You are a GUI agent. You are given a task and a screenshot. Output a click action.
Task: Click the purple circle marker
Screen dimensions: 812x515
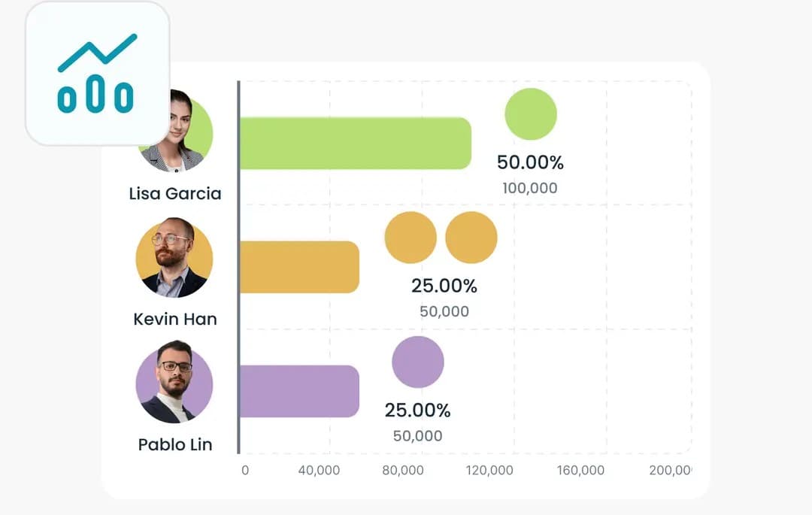click(x=418, y=362)
